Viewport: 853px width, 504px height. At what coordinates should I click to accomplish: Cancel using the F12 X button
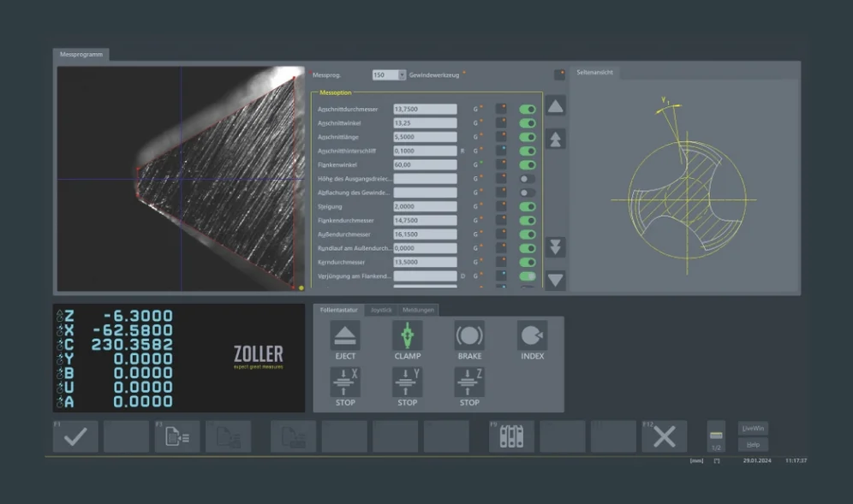point(664,436)
